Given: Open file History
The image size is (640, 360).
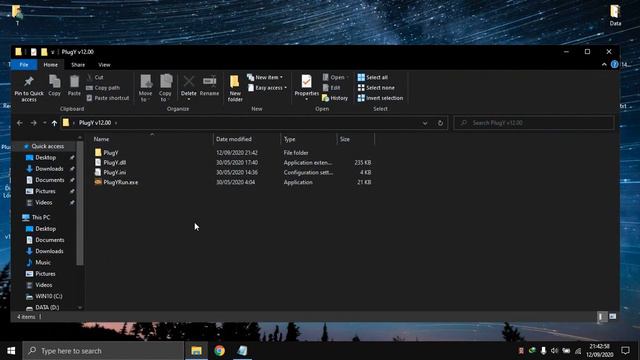Looking at the screenshot, I should pyautogui.click(x=335, y=98).
